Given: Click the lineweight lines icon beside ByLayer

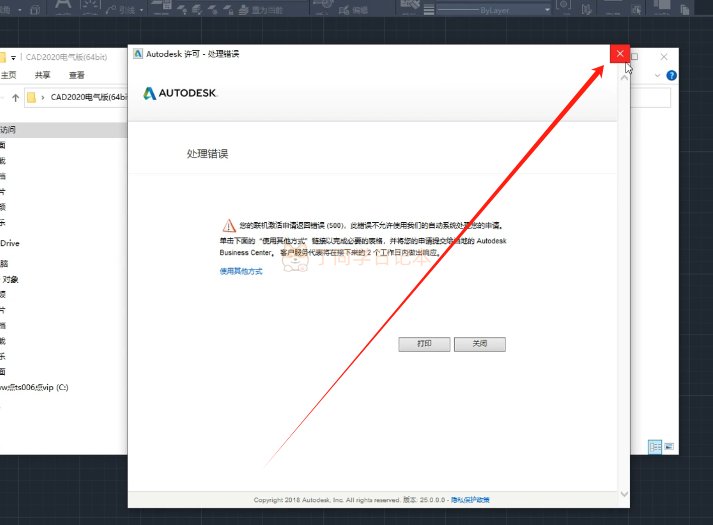Looking at the screenshot, I should coord(428,10).
